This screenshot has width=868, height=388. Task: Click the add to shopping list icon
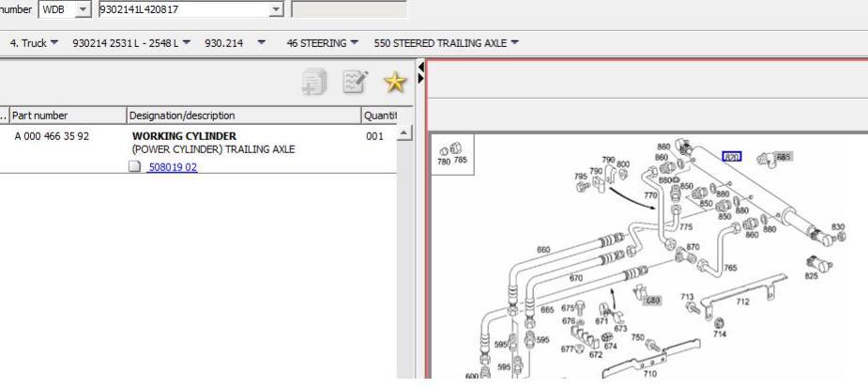313,84
